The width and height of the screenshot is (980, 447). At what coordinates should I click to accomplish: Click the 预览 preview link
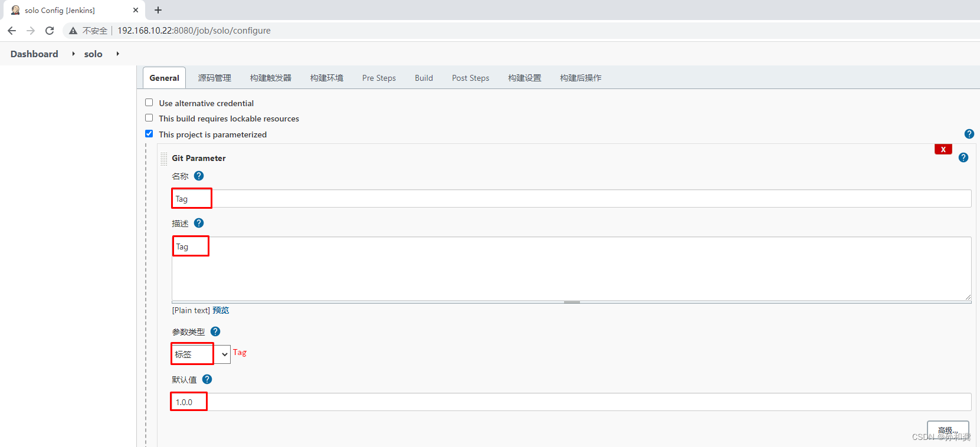coord(221,310)
